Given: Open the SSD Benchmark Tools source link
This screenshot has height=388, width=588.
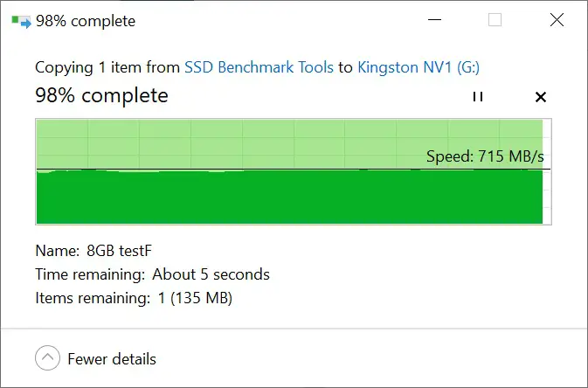Looking at the screenshot, I should coord(259,67).
